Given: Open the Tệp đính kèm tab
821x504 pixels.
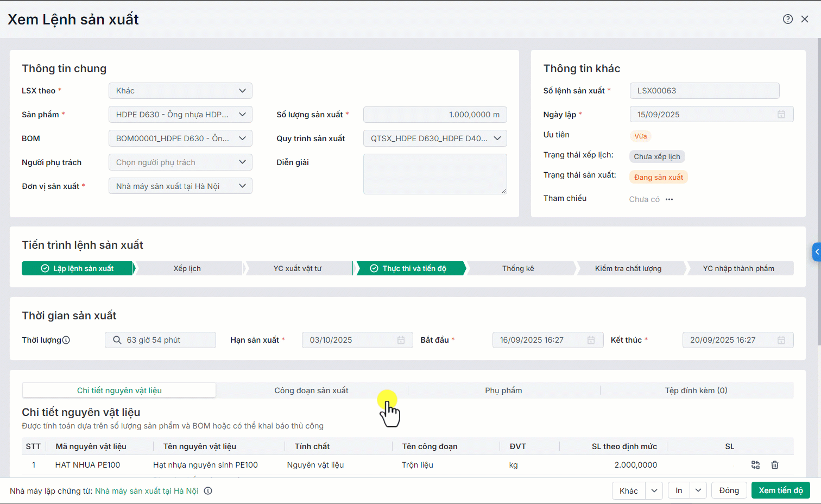Looking at the screenshot, I should coord(696,390).
